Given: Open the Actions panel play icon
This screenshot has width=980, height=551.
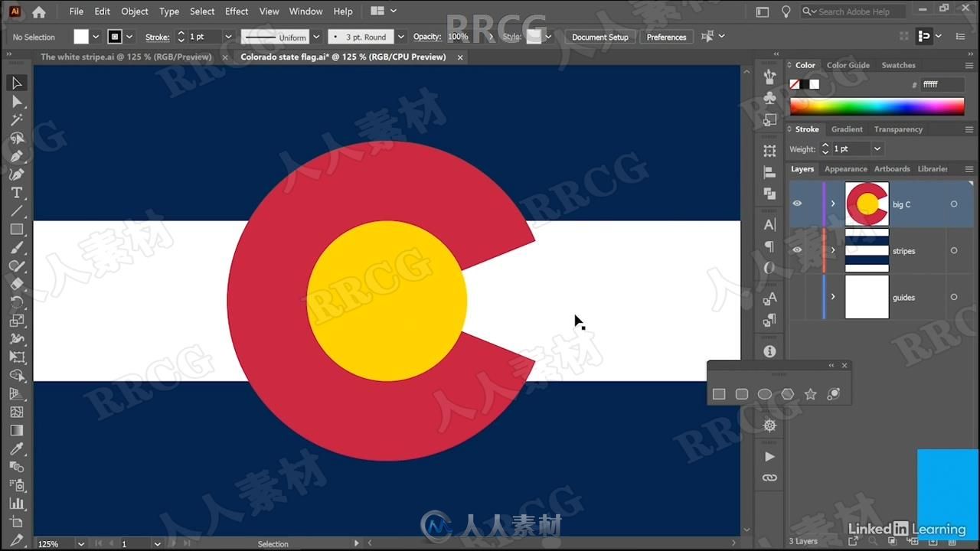Looking at the screenshot, I should click(x=770, y=456).
